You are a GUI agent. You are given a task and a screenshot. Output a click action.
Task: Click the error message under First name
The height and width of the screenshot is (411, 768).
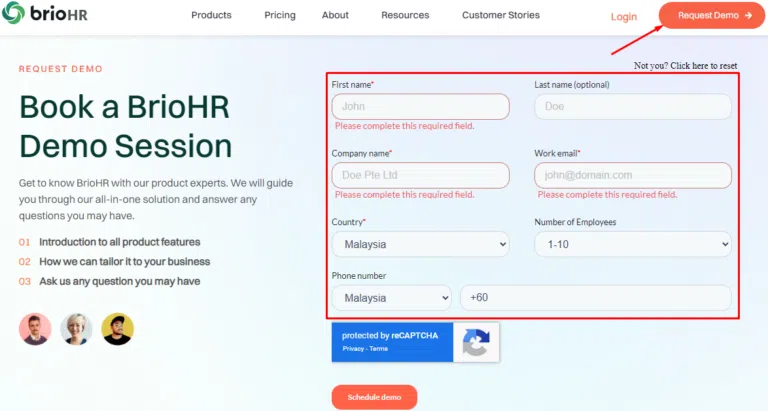[405, 126]
